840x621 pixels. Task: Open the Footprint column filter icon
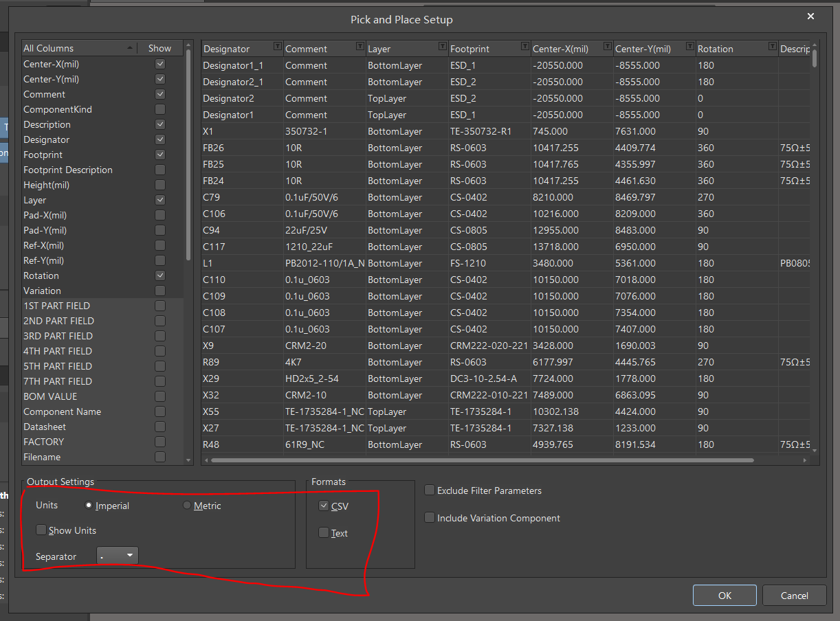click(x=524, y=47)
